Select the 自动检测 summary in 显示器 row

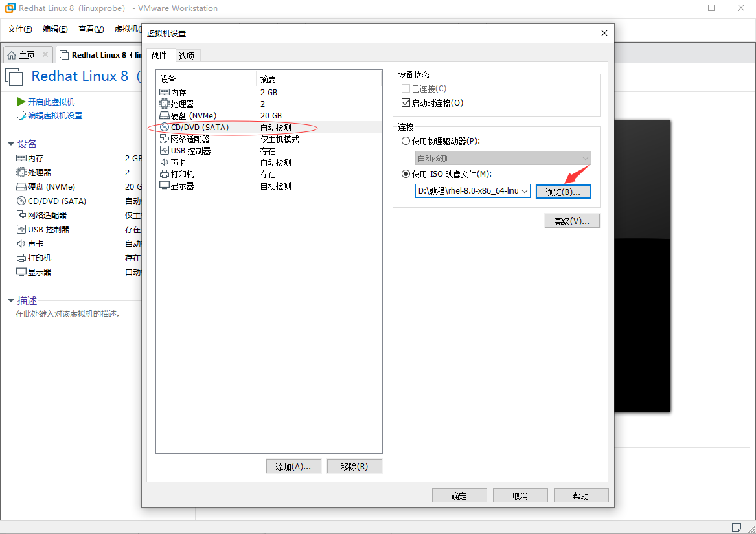coord(276,186)
